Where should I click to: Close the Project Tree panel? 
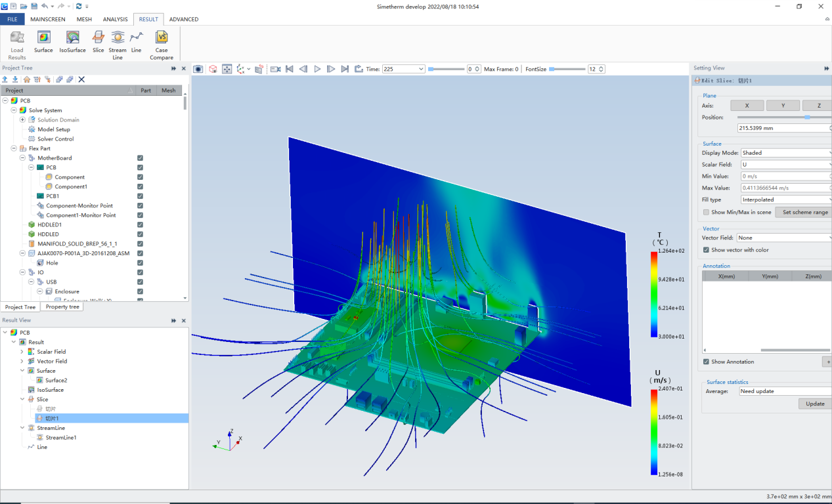[x=184, y=68]
